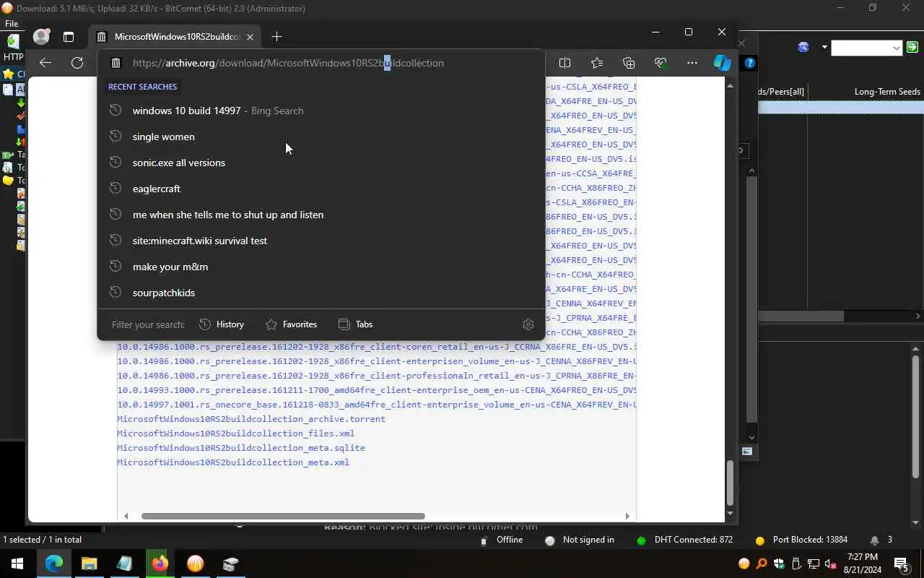Open the network tray icon

(x=814, y=564)
